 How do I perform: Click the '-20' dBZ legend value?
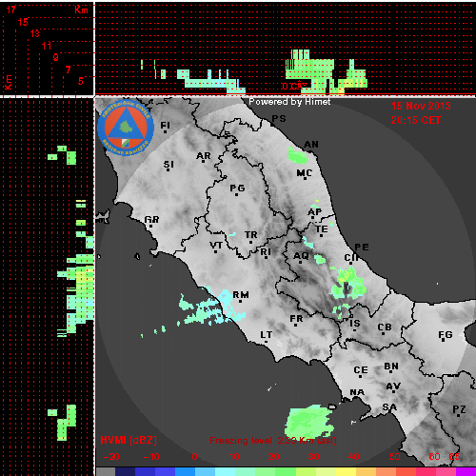click(x=111, y=457)
